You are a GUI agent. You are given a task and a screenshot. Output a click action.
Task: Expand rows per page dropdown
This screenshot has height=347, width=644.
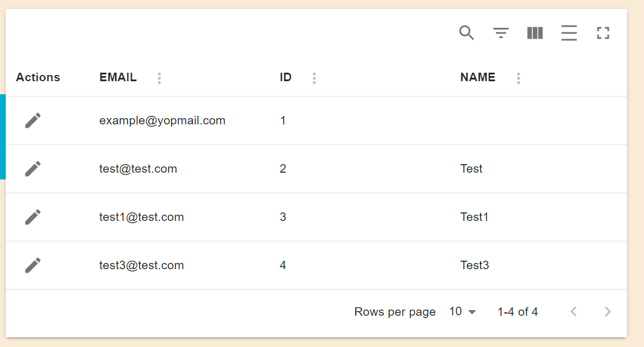(x=463, y=312)
